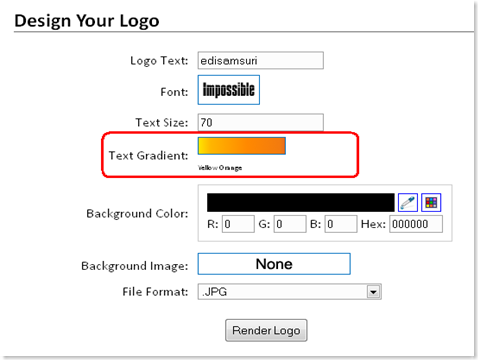Select the R color value field

(238, 224)
